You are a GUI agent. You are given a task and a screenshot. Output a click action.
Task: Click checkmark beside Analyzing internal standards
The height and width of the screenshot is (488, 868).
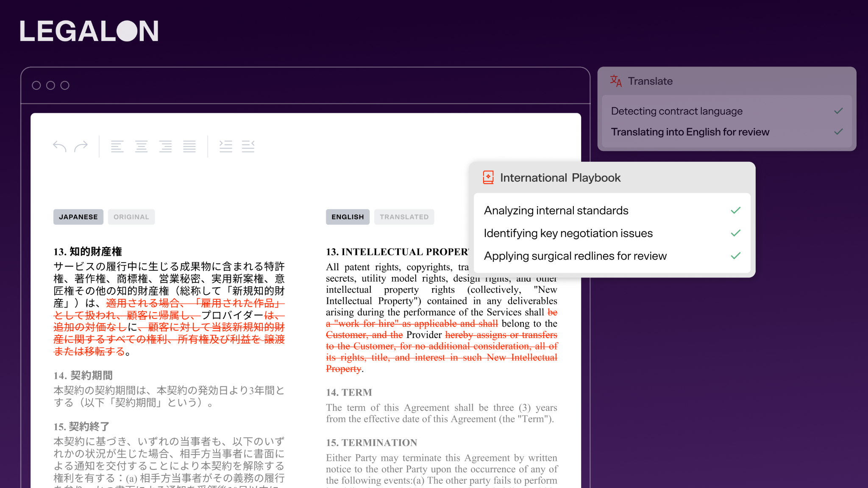pos(736,211)
